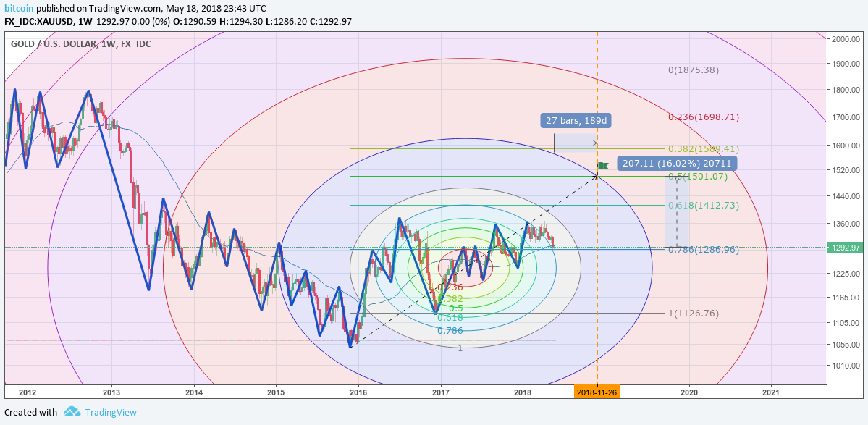Select Fibonacci level 0.5(1501.07)
The width and height of the screenshot is (868, 425).
tap(697, 177)
